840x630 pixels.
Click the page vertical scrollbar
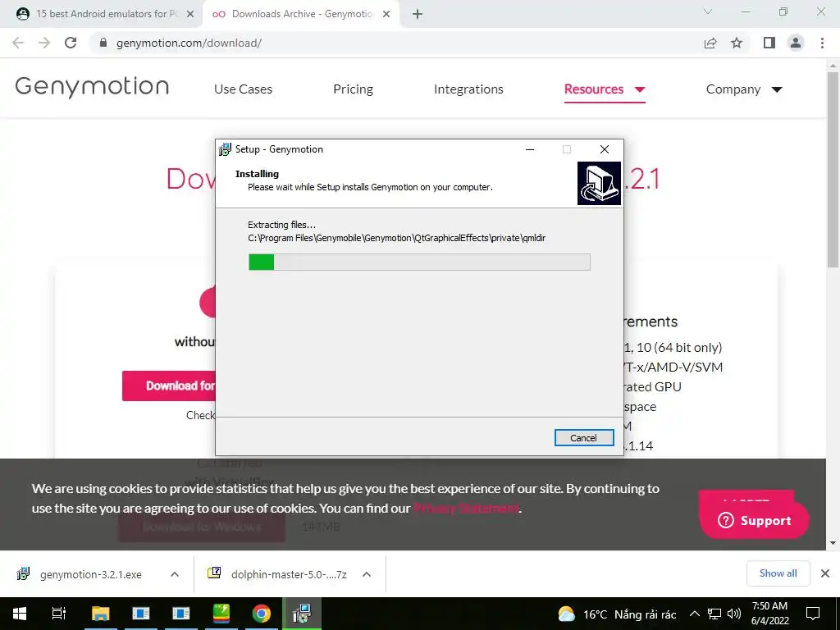833,169
